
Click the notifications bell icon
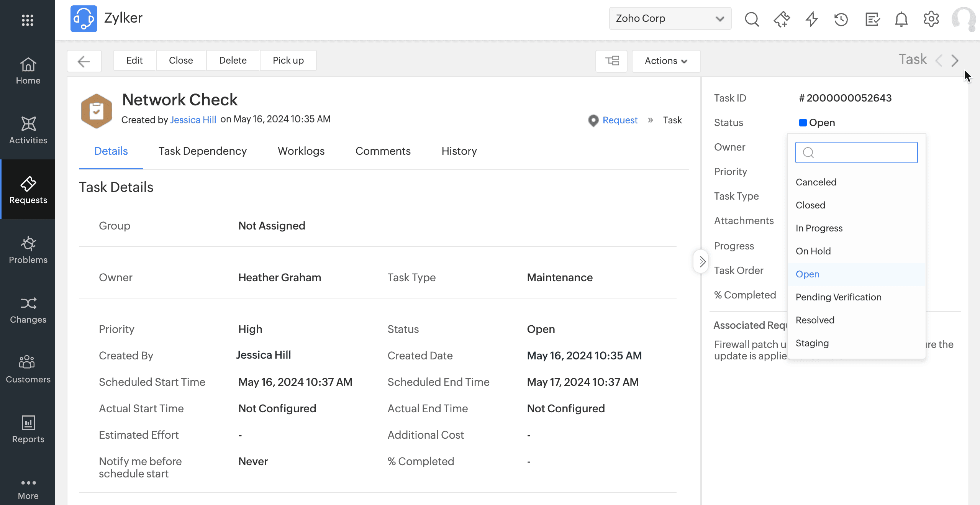tap(901, 19)
